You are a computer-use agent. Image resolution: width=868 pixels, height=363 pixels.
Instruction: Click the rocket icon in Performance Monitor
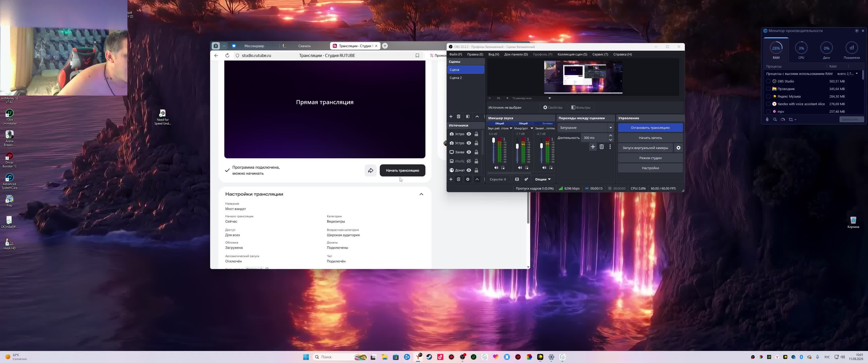click(x=767, y=119)
